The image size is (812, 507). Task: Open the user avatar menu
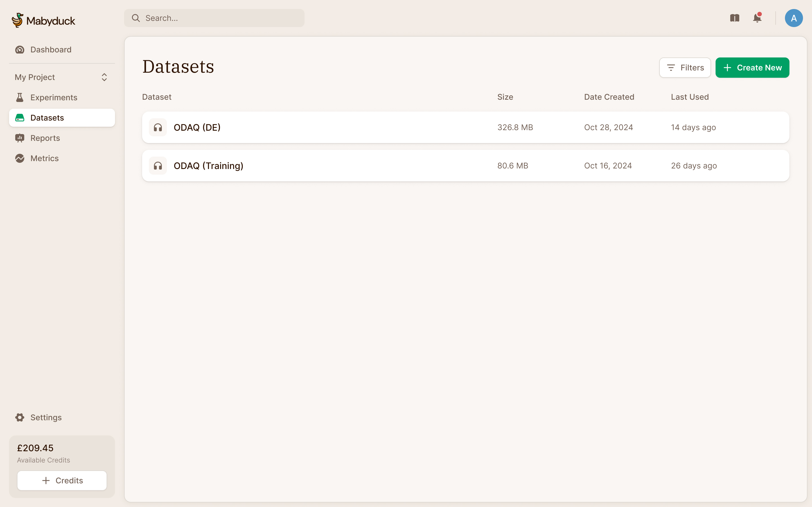click(x=794, y=18)
